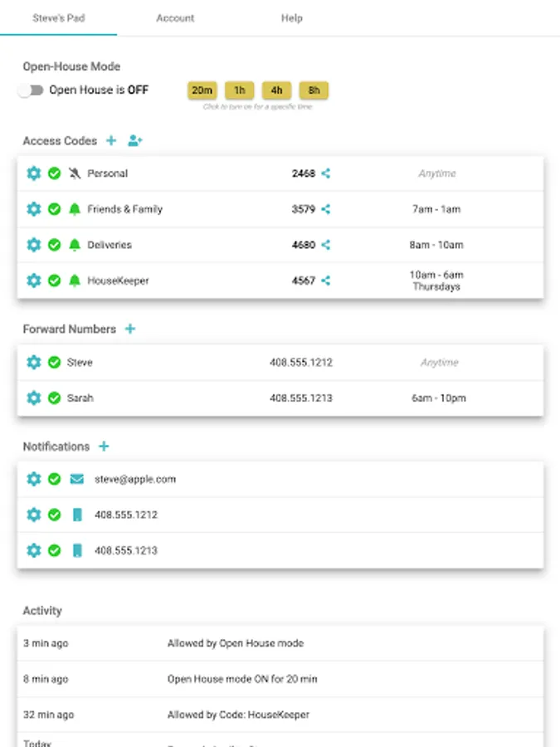Open settings gear for Personal code
560x747 pixels.
33,173
